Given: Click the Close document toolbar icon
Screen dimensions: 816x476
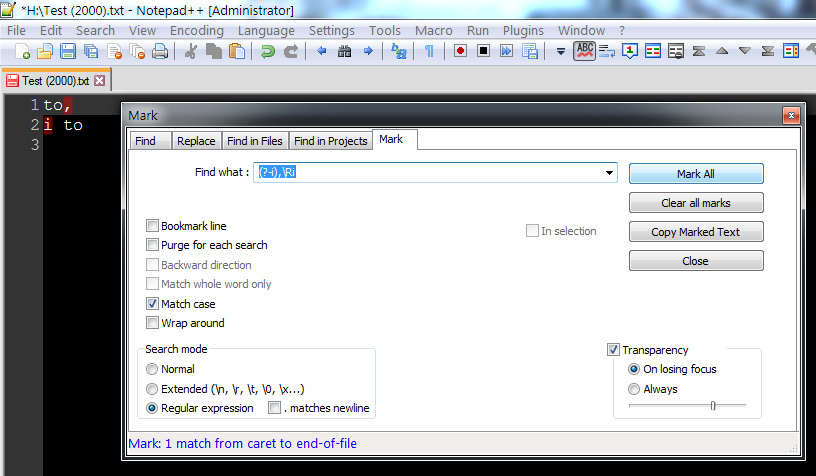Looking at the screenshot, I should 114,51.
